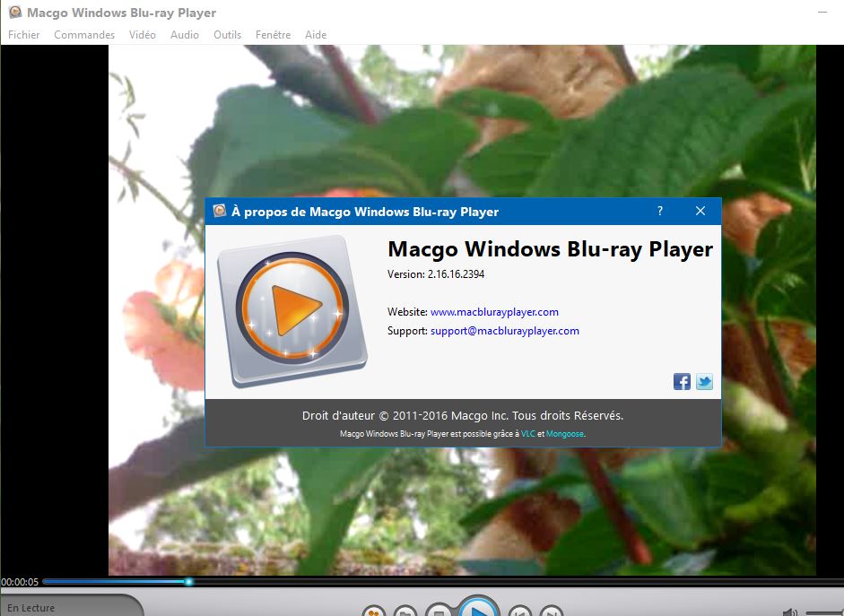Open the Vidéo menu
This screenshot has height=616, width=844.
143,35
